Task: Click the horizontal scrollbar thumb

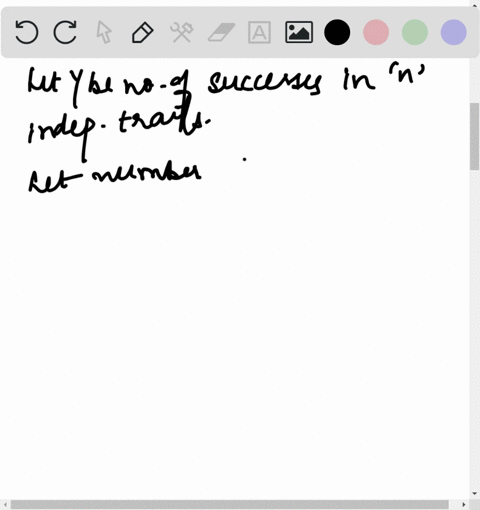Action: (229, 505)
